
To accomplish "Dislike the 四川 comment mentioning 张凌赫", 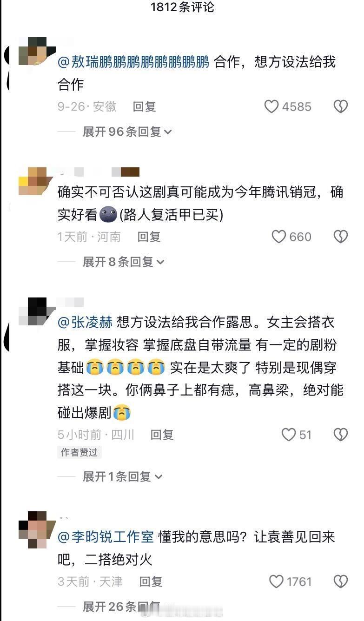I will tap(341, 435).
